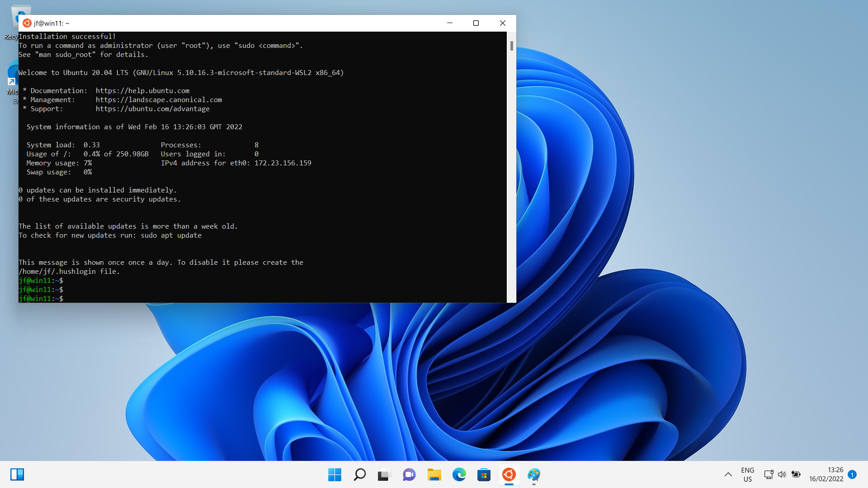Click the terminal vertical scrollbar thumb
Image resolution: width=868 pixels, height=488 pixels.
coord(511,46)
